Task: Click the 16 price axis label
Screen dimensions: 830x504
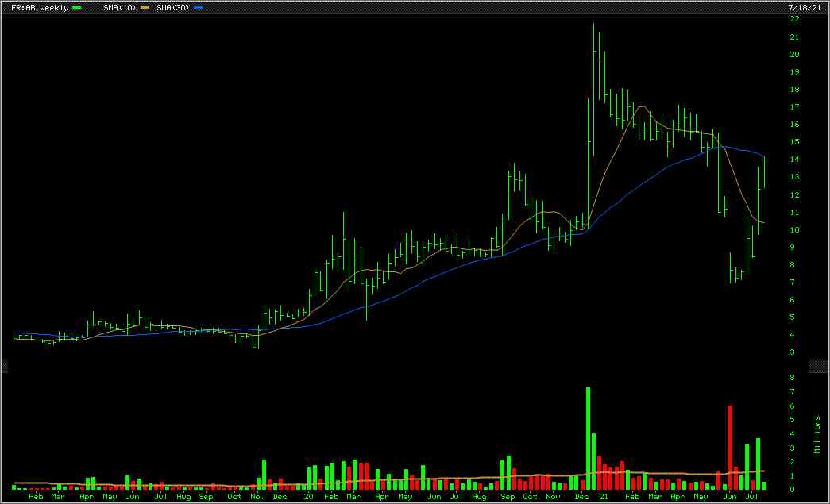Action: pos(794,125)
